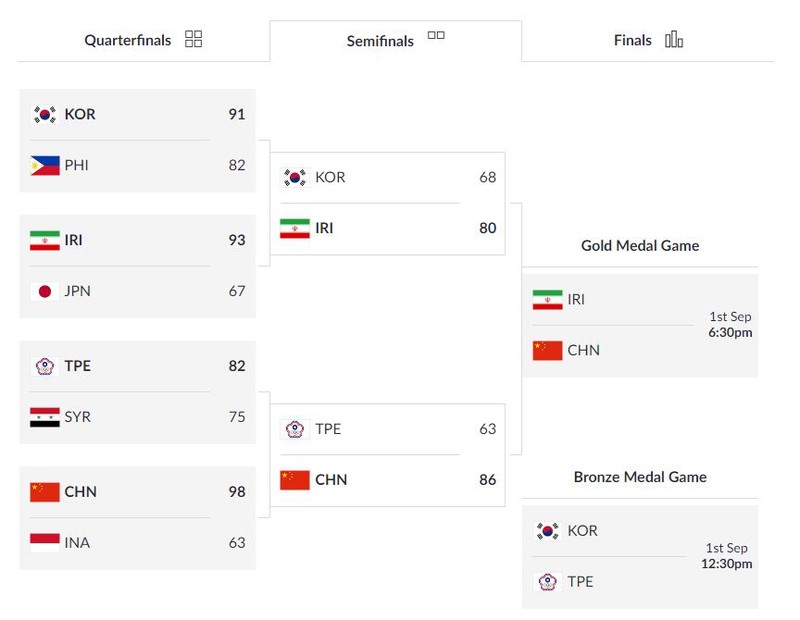Select the Semifinals tab
This screenshot has height=620, width=800.
coord(395,41)
